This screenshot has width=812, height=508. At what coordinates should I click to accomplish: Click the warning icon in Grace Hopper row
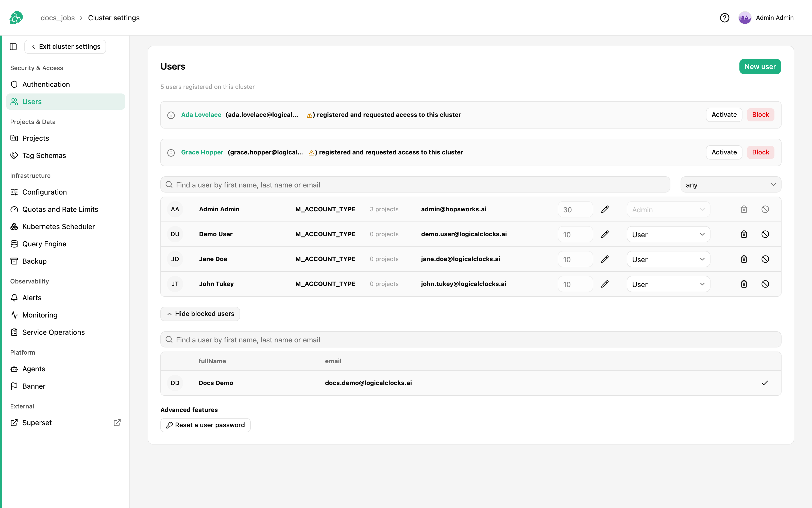[x=311, y=153]
